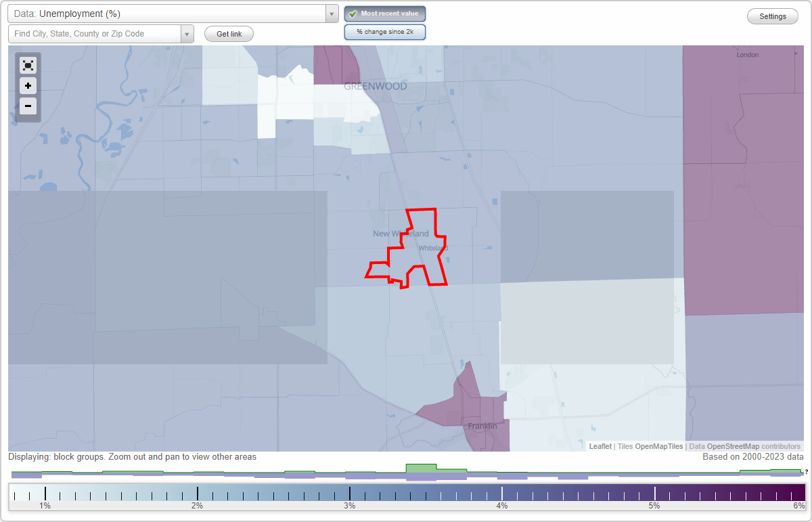Open the Settings panel

[x=772, y=16]
